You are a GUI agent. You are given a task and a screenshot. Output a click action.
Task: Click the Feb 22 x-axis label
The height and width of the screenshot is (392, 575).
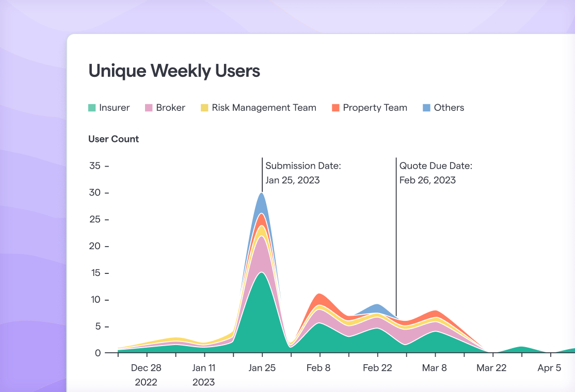click(377, 368)
